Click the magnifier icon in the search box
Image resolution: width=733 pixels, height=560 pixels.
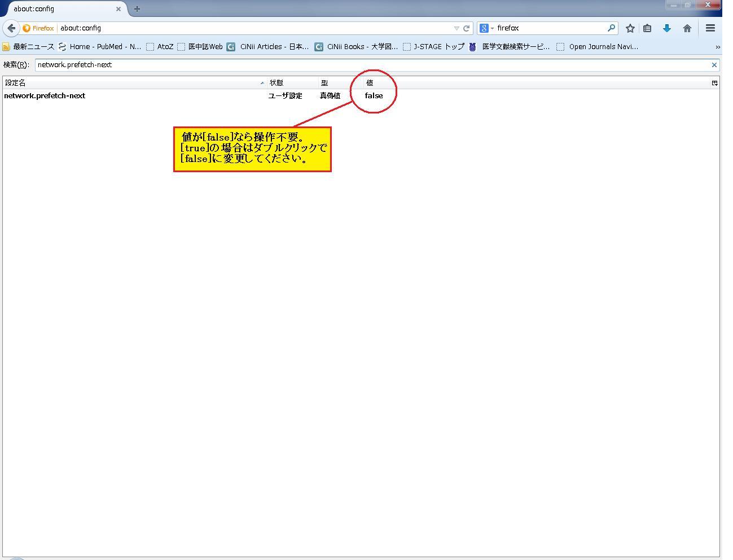[x=611, y=28]
